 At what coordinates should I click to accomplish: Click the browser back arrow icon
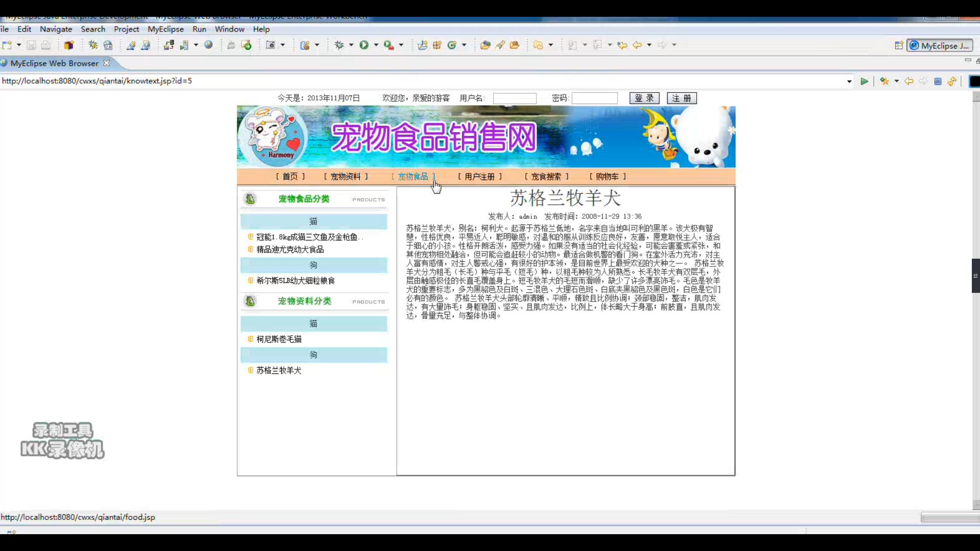point(909,81)
